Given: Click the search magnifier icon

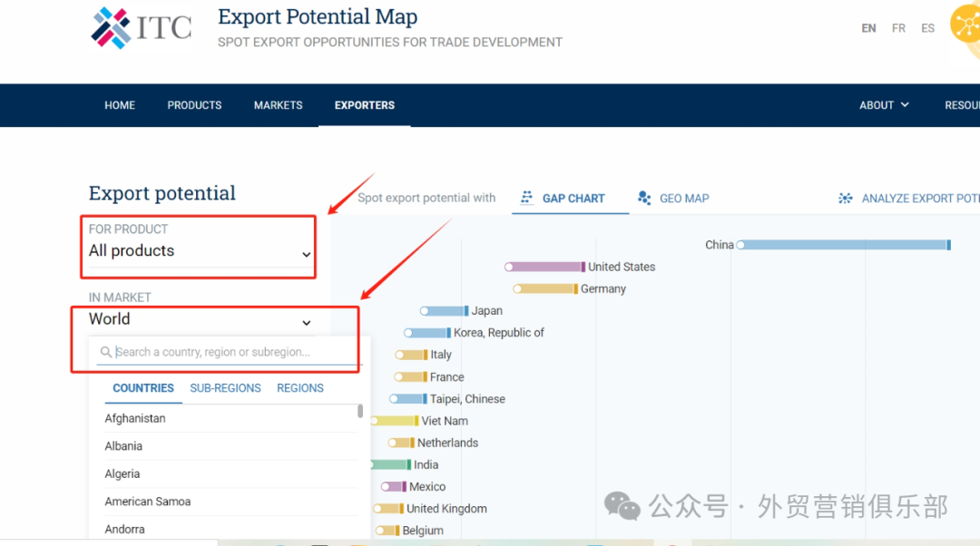Looking at the screenshot, I should (106, 352).
